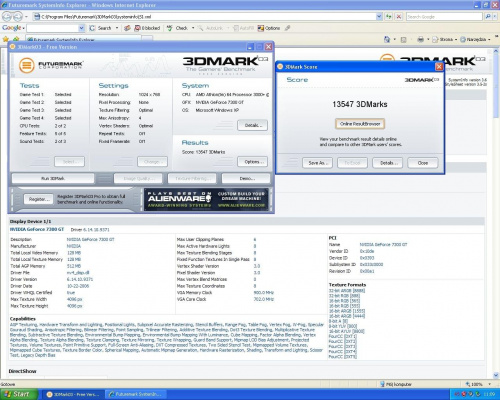The height and width of the screenshot is (400, 500).
Task: Click the bookmarks icon on Google toolbar
Action: click(127, 28)
